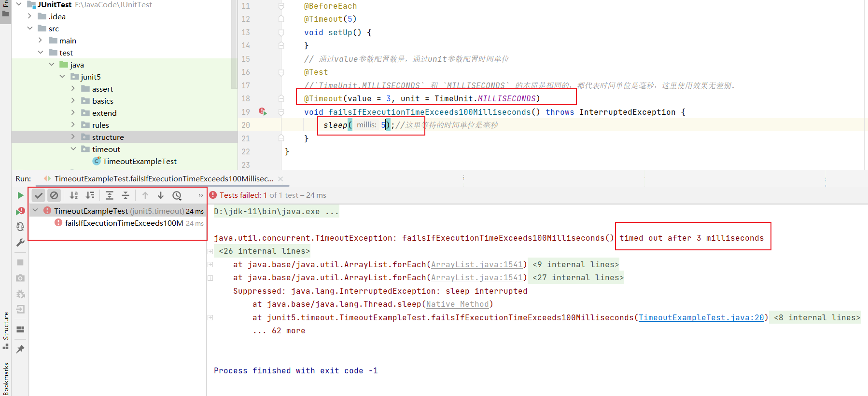Select the TimeoutExampleTest run tab

coord(164,178)
